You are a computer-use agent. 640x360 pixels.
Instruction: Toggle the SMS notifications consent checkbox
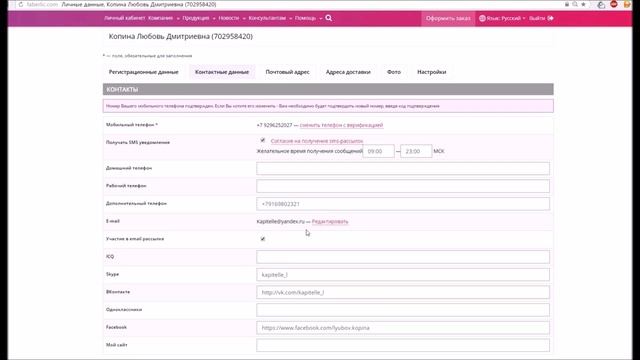[x=263, y=140]
